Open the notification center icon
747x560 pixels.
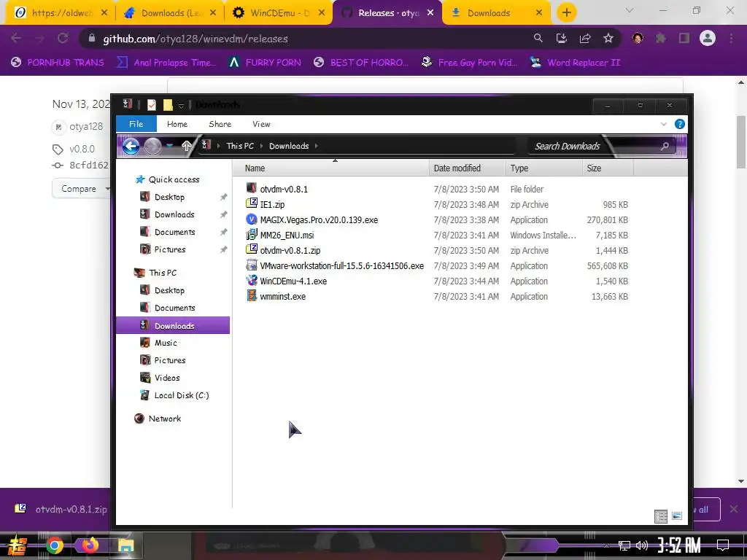point(723,545)
